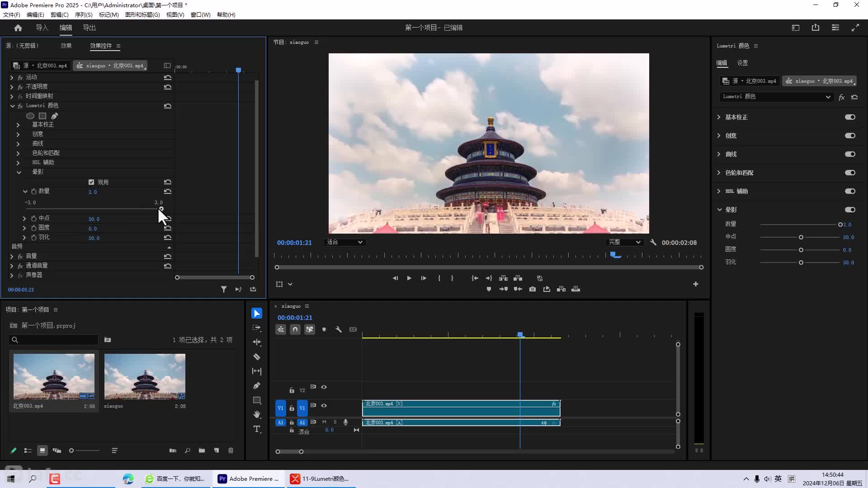Toggle the 曲线 section switch
Image resolution: width=868 pixels, height=488 pixels.
[850, 154]
